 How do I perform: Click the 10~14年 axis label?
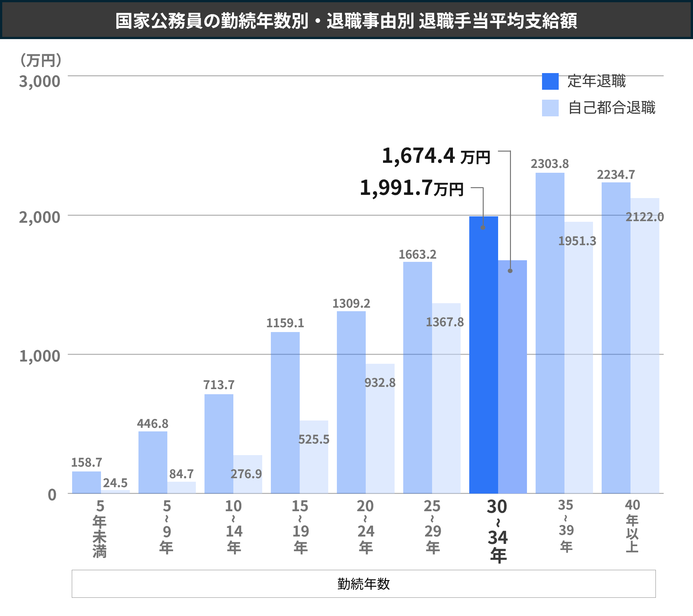coord(234,527)
